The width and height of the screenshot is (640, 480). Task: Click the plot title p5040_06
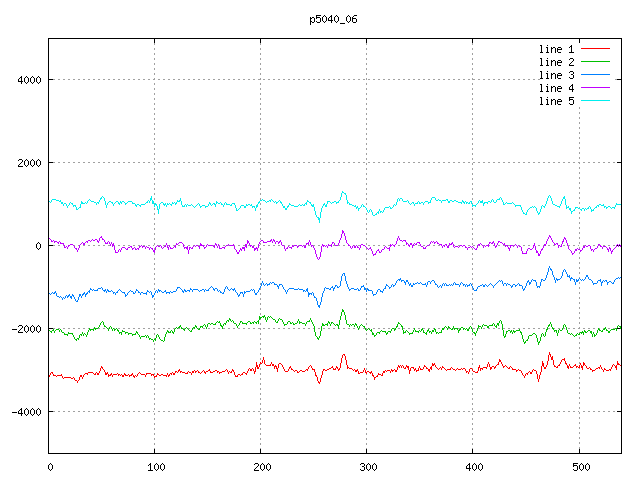(x=334, y=19)
